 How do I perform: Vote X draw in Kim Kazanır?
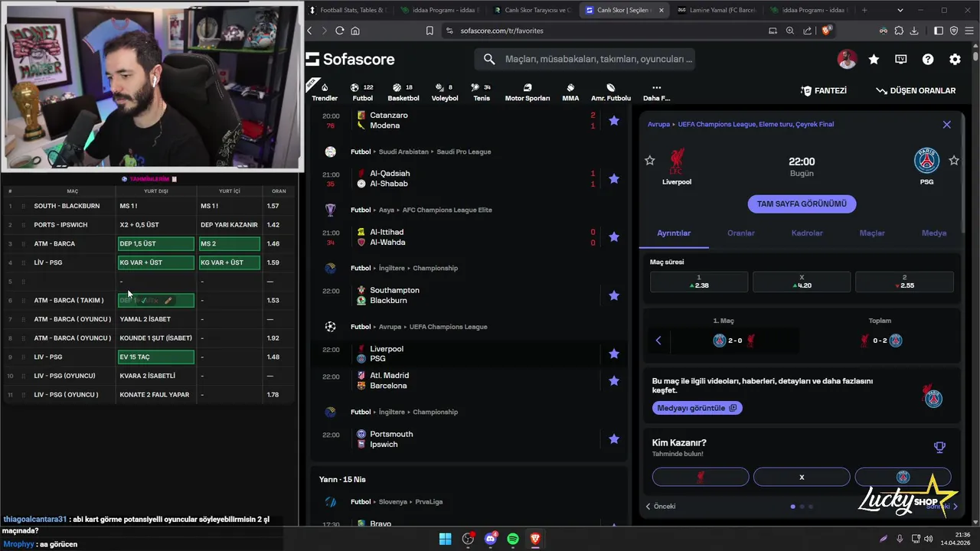tap(802, 477)
